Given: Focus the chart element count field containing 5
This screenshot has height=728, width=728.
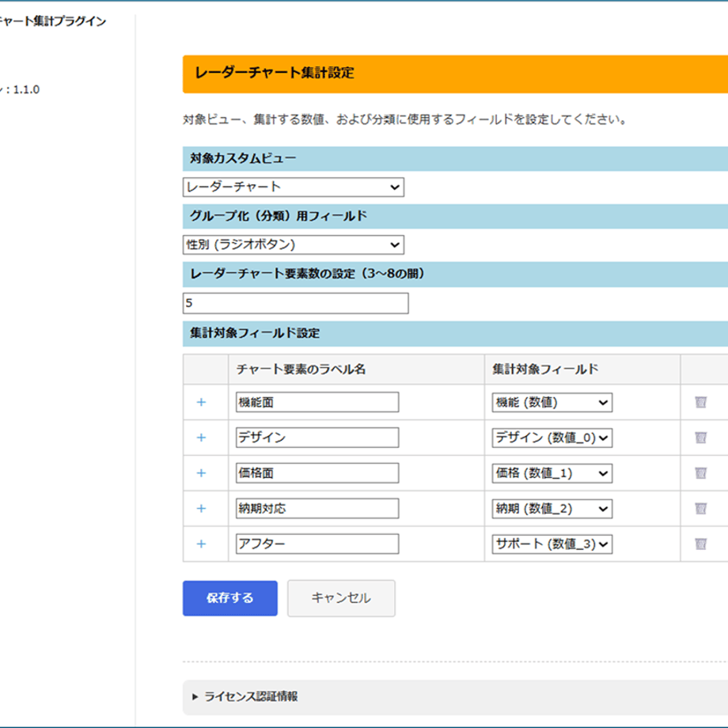Looking at the screenshot, I should coord(296,303).
